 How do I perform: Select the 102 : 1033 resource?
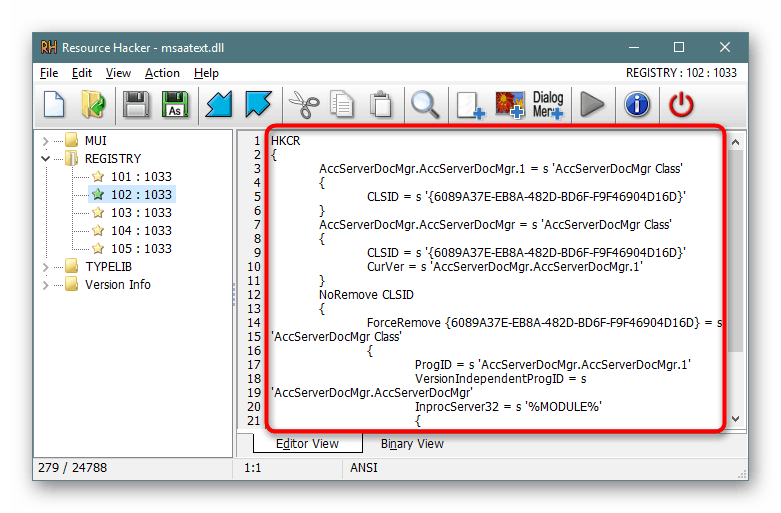point(141,195)
